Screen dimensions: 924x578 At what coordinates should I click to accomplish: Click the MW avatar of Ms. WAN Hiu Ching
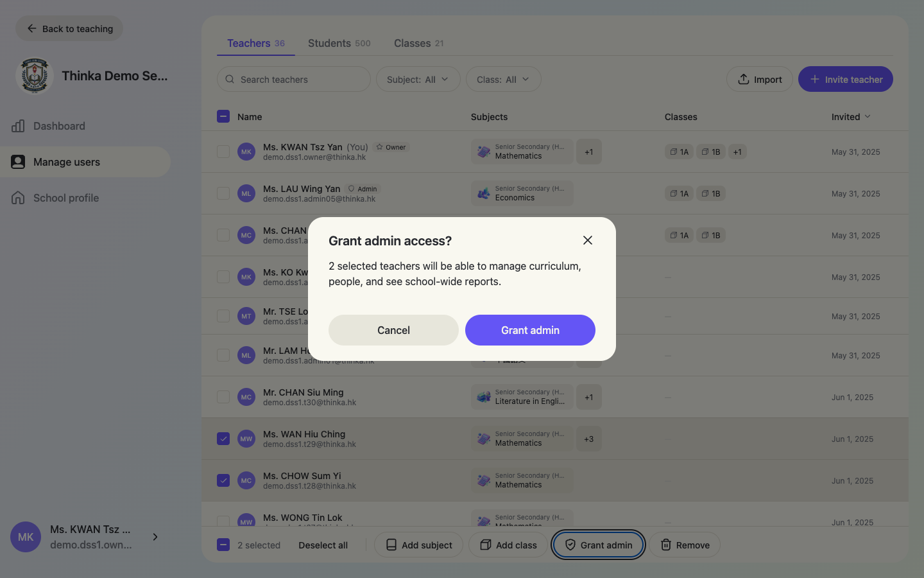click(x=246, y=439)
